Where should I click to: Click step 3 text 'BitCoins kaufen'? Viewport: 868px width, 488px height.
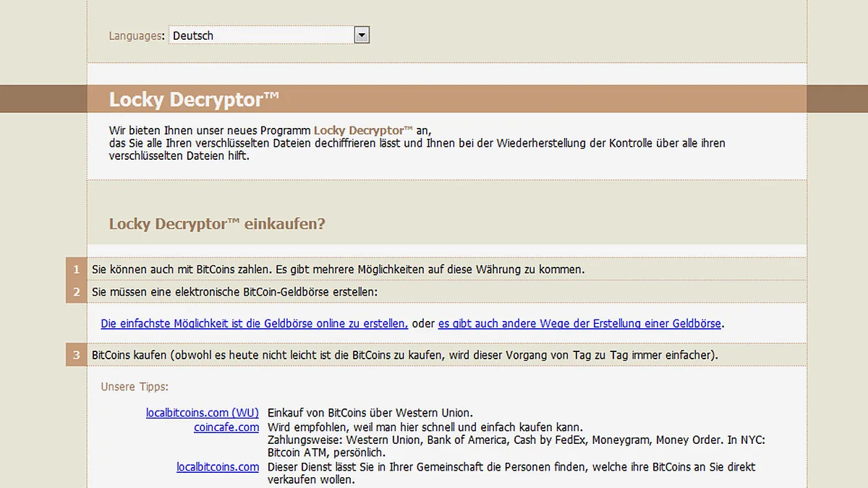pos(404,356)
